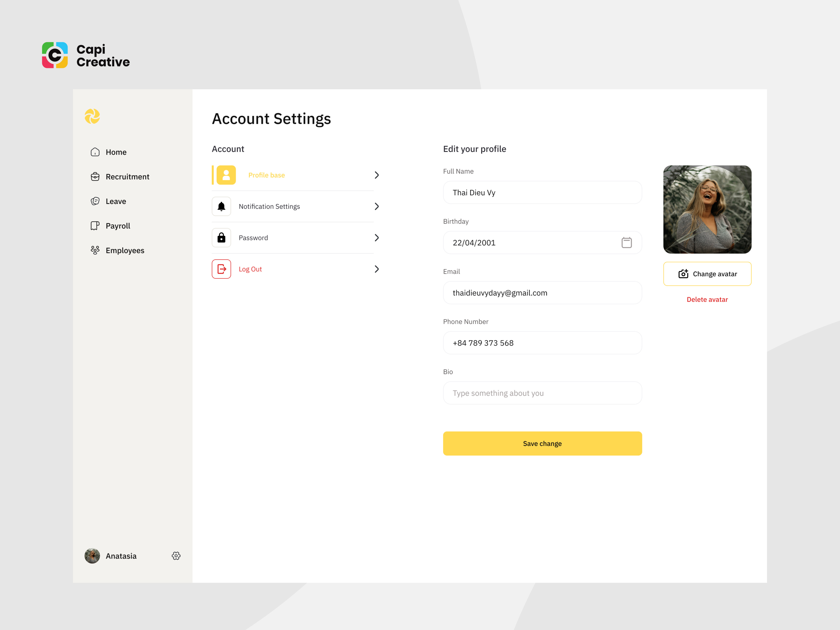
Task: Open the calendar picker in Birthday field
Action: click(627, 243)
